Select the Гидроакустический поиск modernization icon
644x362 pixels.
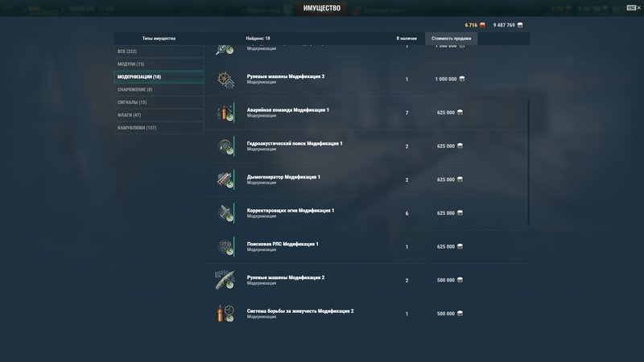pos(225,146)
